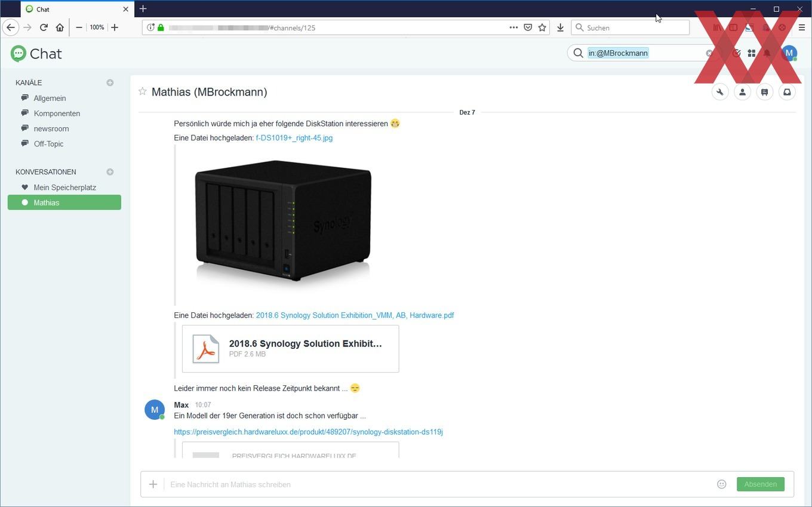This screenshot has height=507, width=812.
Task: Go back with the browser back arrow
Action: 10,27
